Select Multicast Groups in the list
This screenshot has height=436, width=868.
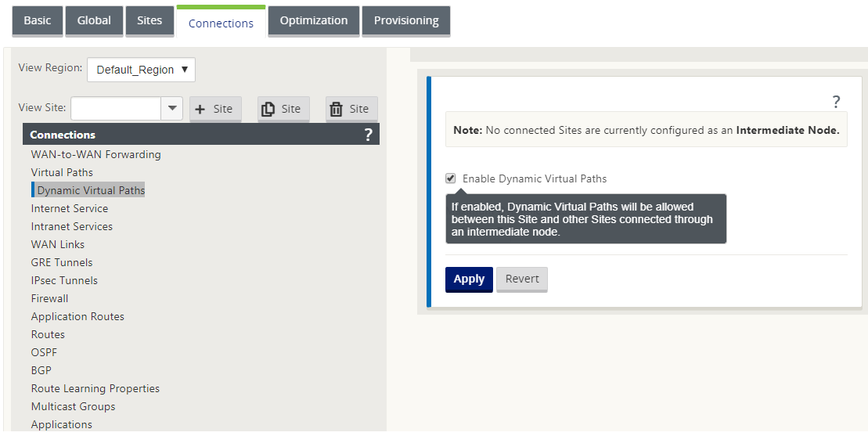(73, 406)
